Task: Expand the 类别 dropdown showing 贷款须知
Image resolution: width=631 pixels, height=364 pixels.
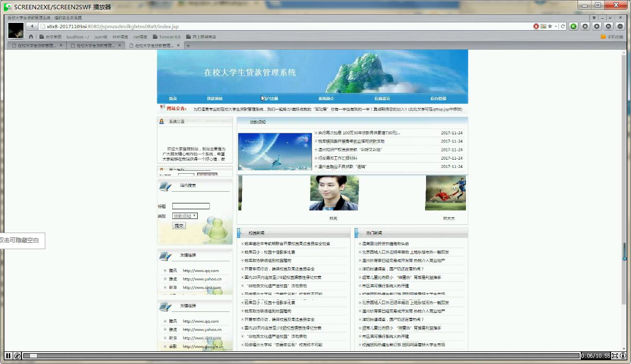Action: coord(185,216)
